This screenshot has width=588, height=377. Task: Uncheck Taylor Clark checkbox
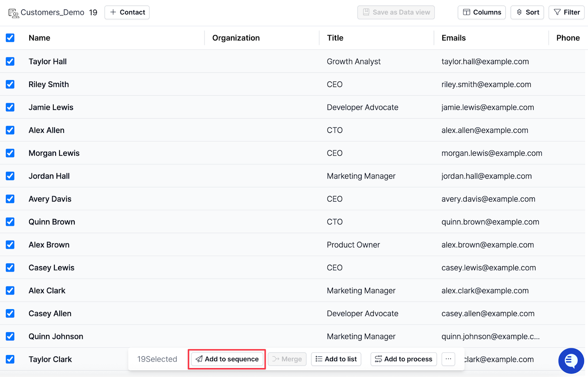click(10, 359)
